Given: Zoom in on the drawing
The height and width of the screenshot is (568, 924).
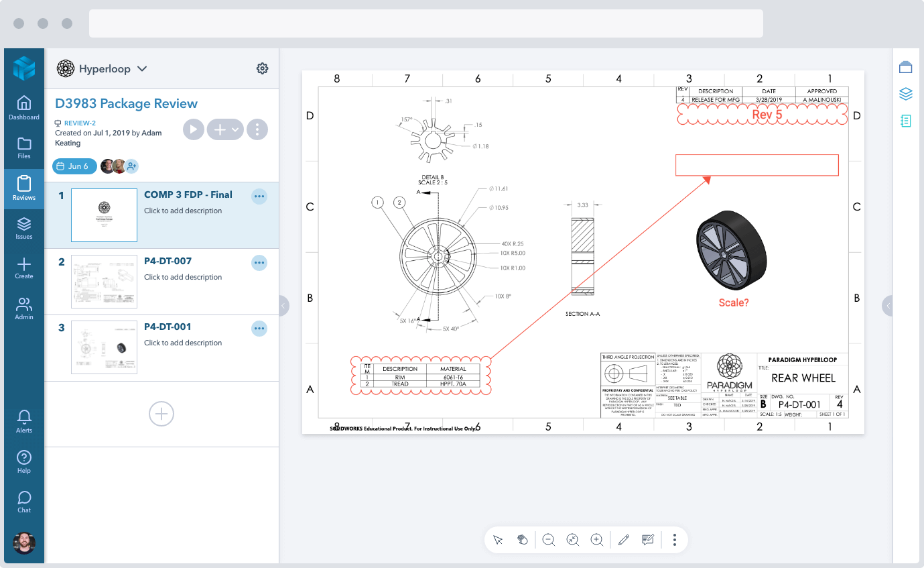Looking at the screenshot, I should tap(596, 540).
